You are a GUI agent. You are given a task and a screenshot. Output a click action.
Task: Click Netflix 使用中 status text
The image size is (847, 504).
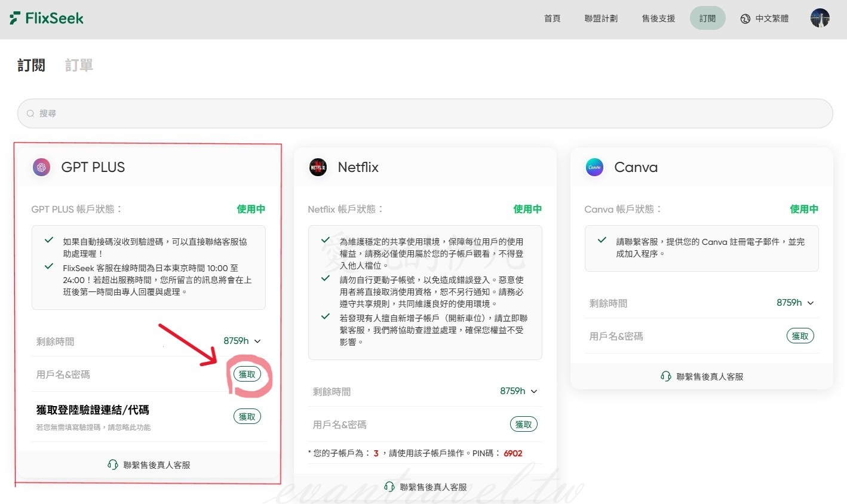pyautogui.click(x=527, y=209)
